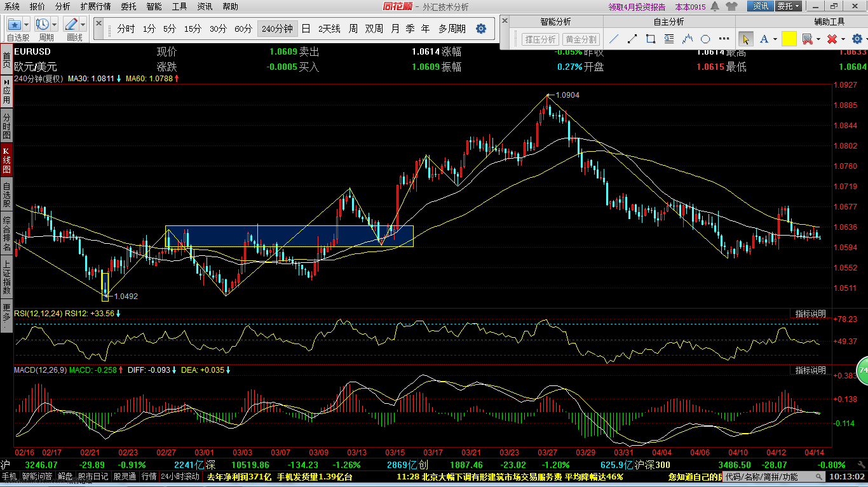This screenshot has width=868, height=487.
Task: Open the 首页 sidebar tab
Action: tap(6, 60)
